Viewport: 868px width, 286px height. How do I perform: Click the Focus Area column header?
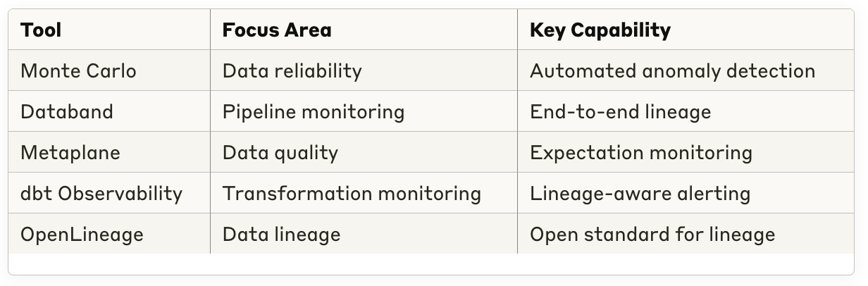click(x=276, y=30)
